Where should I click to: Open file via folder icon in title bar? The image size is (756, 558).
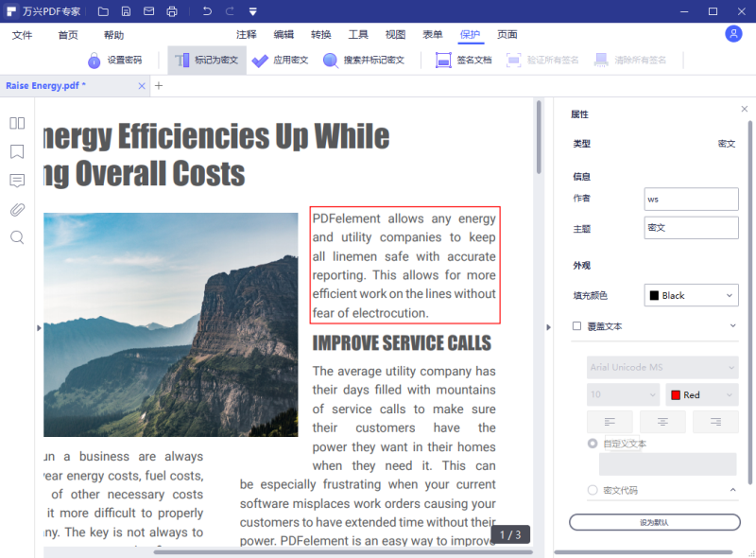coord(103,11)
